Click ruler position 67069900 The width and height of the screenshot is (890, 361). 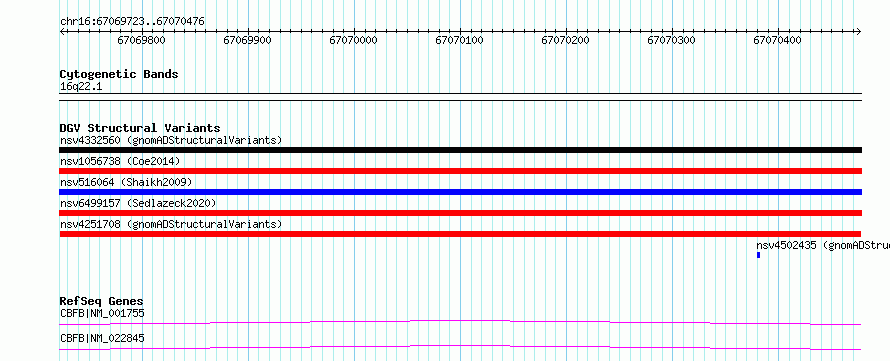[x=247, y=40]
